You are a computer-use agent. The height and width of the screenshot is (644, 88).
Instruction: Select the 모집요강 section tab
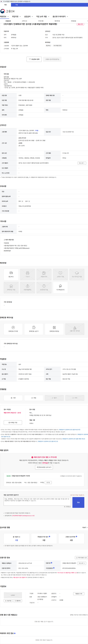[x=8, y=21]
